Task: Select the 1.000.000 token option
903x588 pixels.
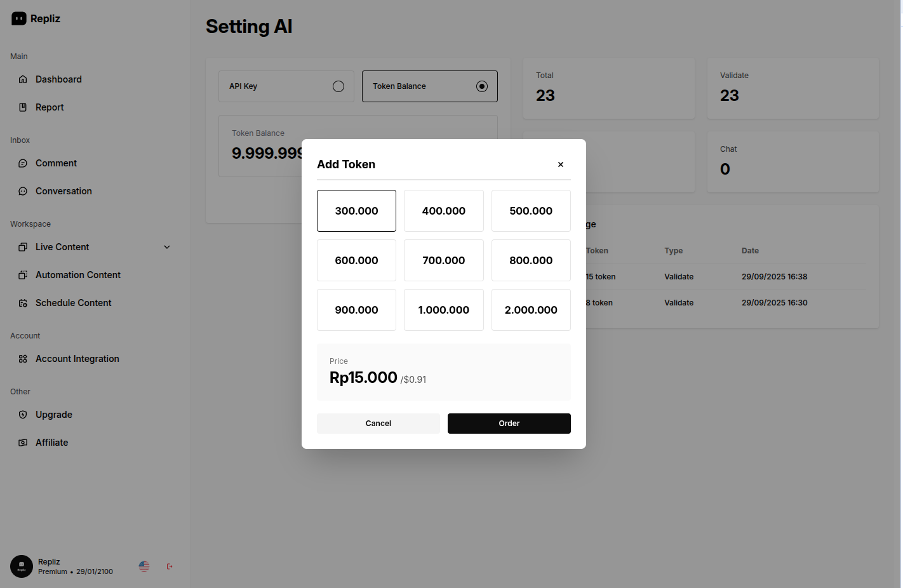Action: coord(443,310)
